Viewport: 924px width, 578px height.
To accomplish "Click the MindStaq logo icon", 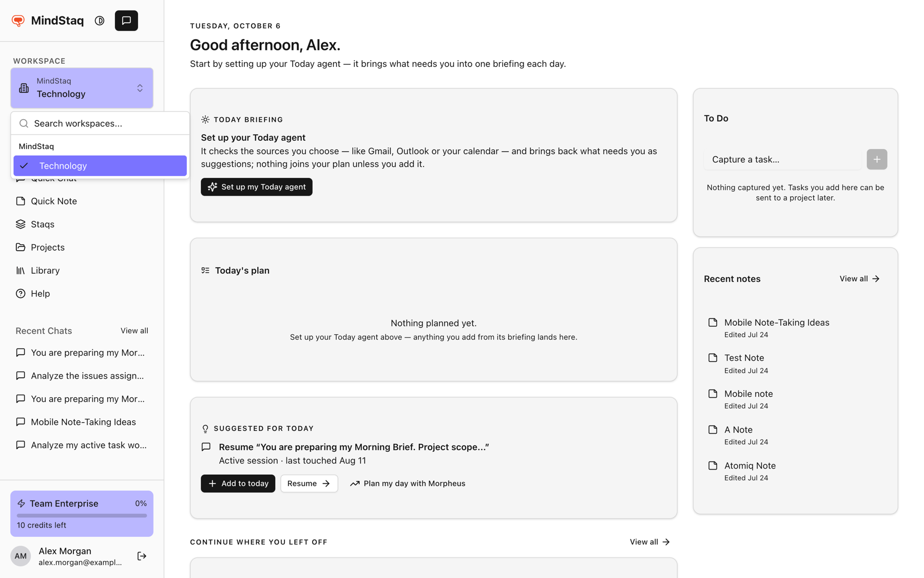I will [x=18, y=21].
